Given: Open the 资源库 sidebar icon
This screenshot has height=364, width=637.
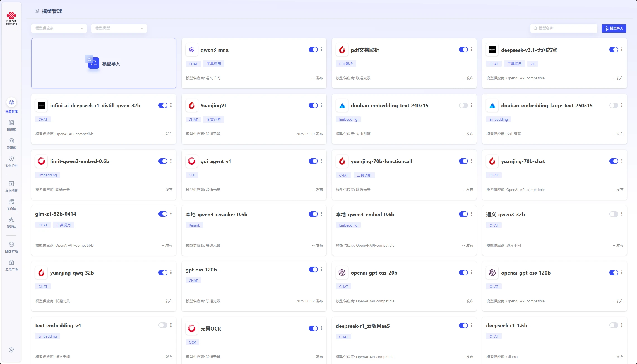Looking at the screenshot, I should [11, 141].
